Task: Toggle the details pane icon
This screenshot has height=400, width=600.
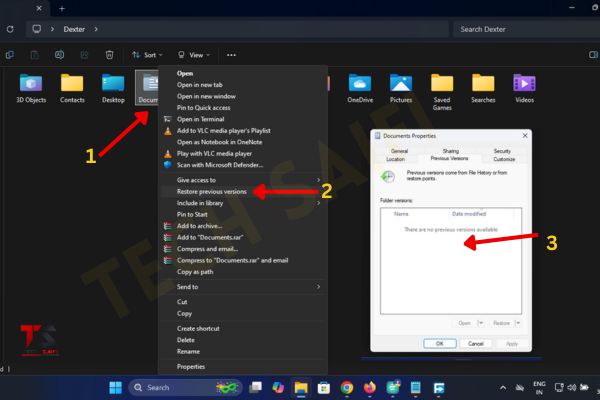Action: pos(593,55)
